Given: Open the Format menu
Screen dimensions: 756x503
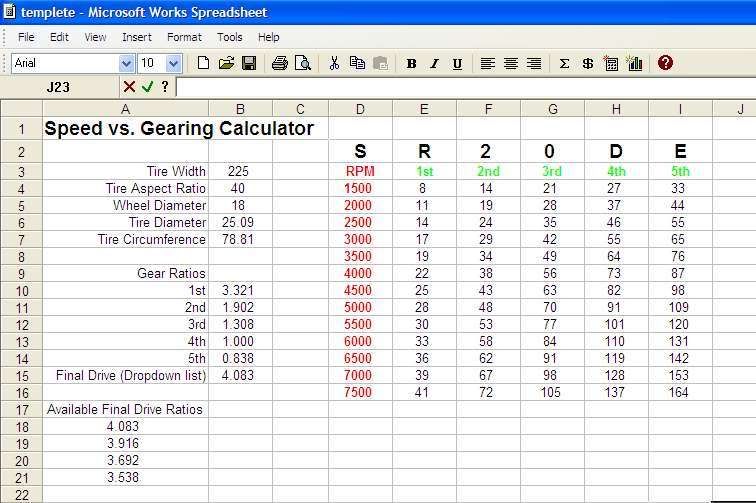Looking at the screenshot, I should pos(184,37).
